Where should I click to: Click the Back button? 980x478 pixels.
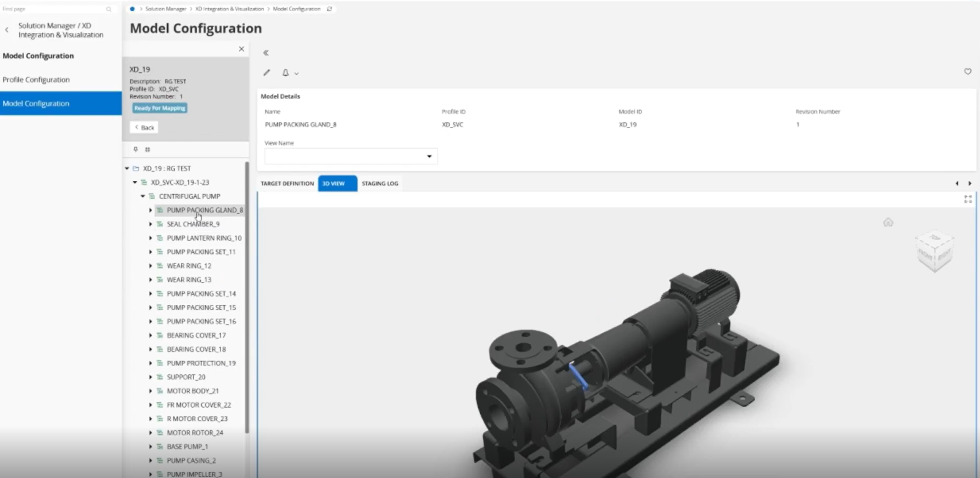(144, 128)
